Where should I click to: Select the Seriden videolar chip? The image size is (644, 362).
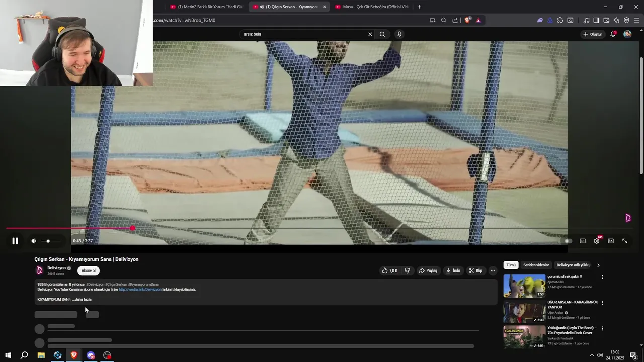(536, 265)
